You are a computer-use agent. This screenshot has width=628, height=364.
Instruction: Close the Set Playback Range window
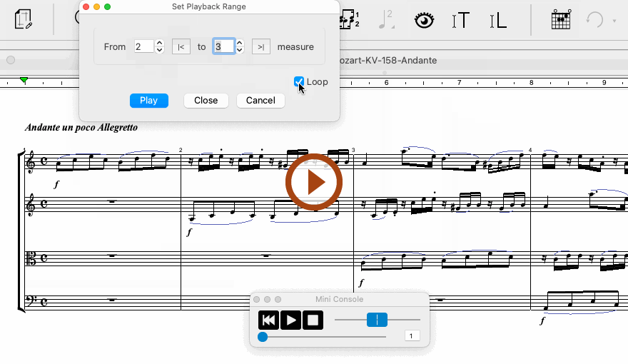[x=86, y=6]
